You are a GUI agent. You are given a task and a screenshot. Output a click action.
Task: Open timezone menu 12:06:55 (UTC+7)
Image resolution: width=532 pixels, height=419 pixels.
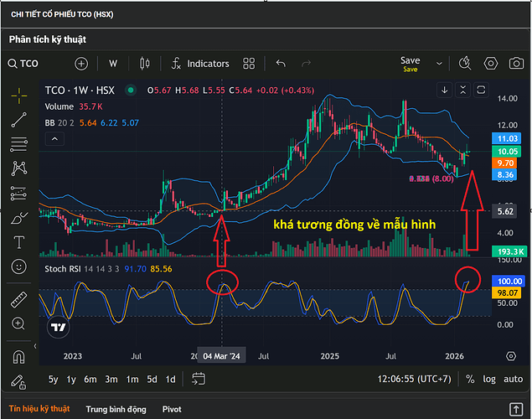pyautogui.click(x=414, y=379)
